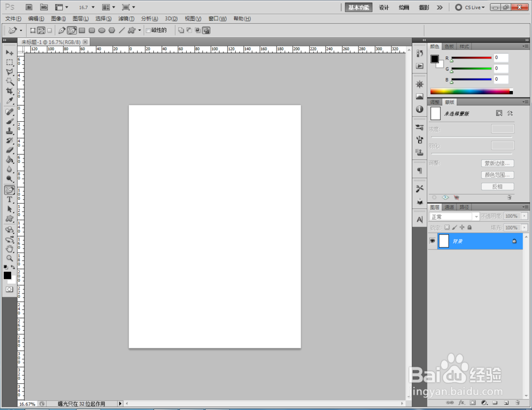
Task: Select the Crop tool
Action: click(10, 91)
